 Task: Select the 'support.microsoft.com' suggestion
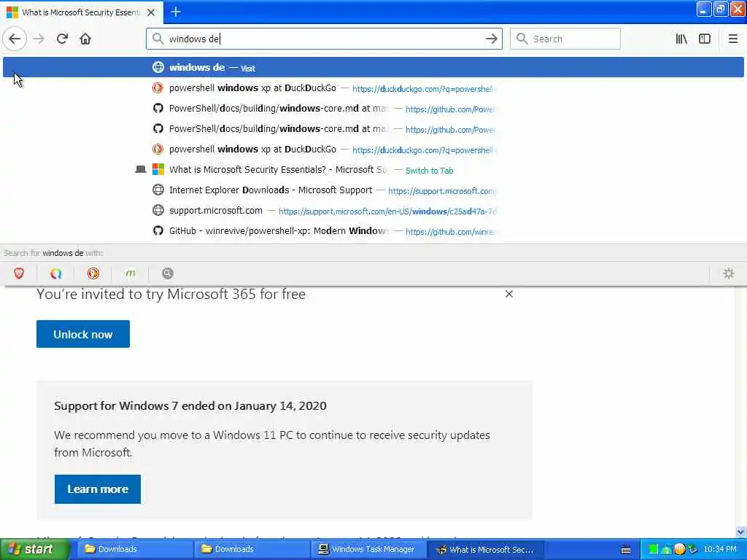pyautogui.click(x=373, y=211)
